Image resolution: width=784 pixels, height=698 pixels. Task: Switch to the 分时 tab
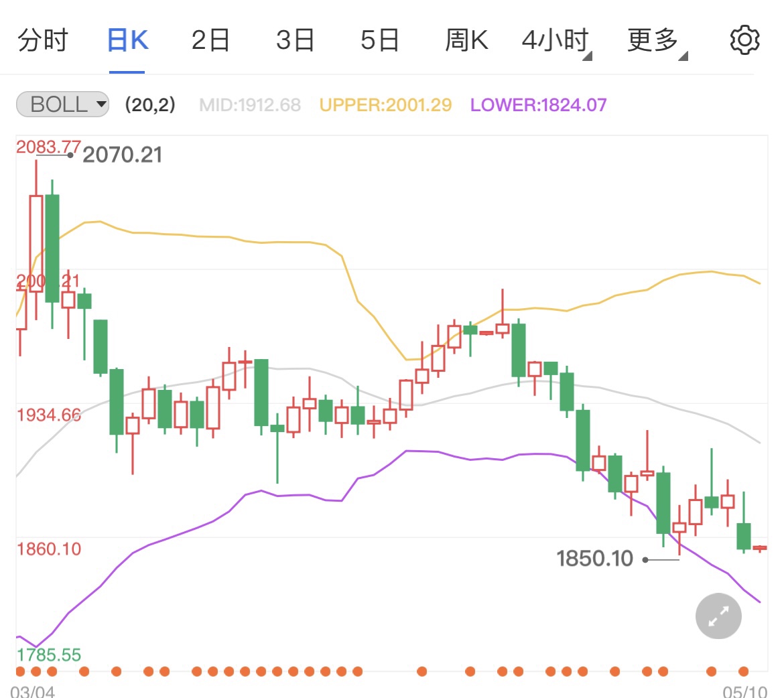(x=42, y=40)
